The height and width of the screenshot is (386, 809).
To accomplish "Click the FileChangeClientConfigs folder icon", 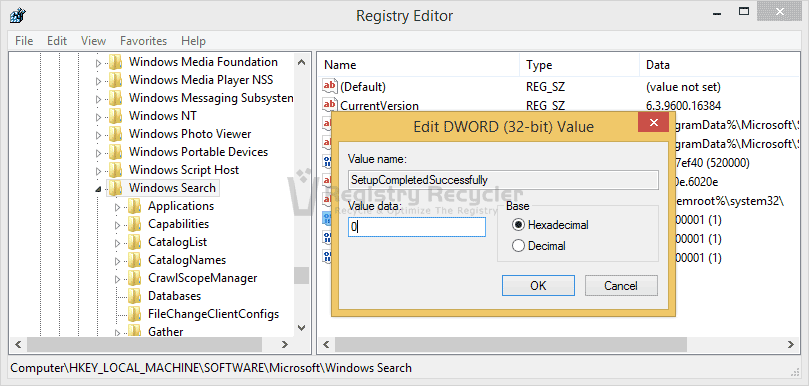I will [135, 315].
